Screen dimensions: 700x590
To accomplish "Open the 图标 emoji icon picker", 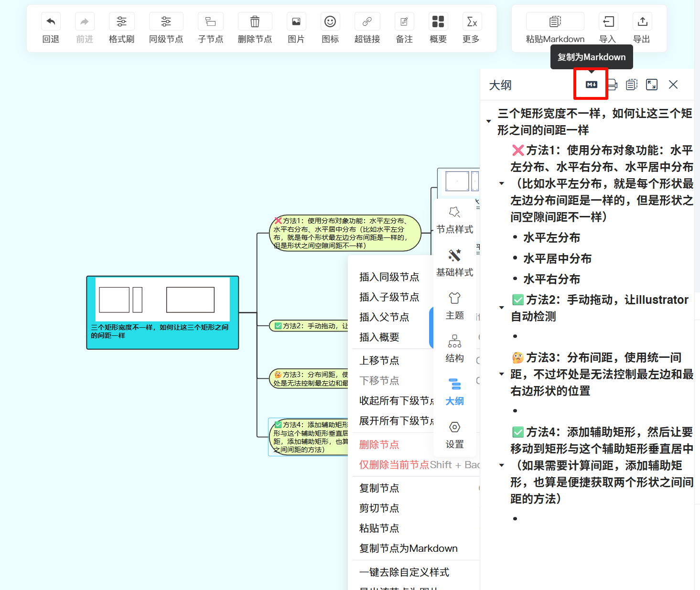I will coord(330,22).
